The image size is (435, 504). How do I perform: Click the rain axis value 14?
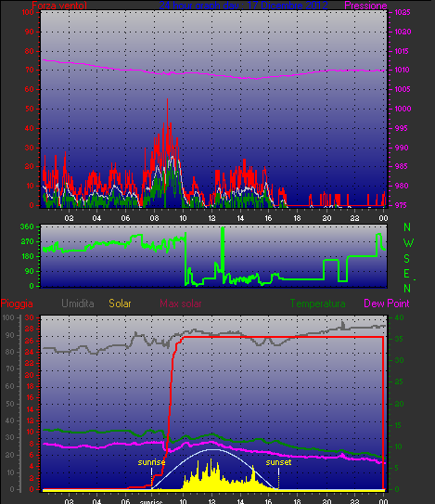click(30, 409)
